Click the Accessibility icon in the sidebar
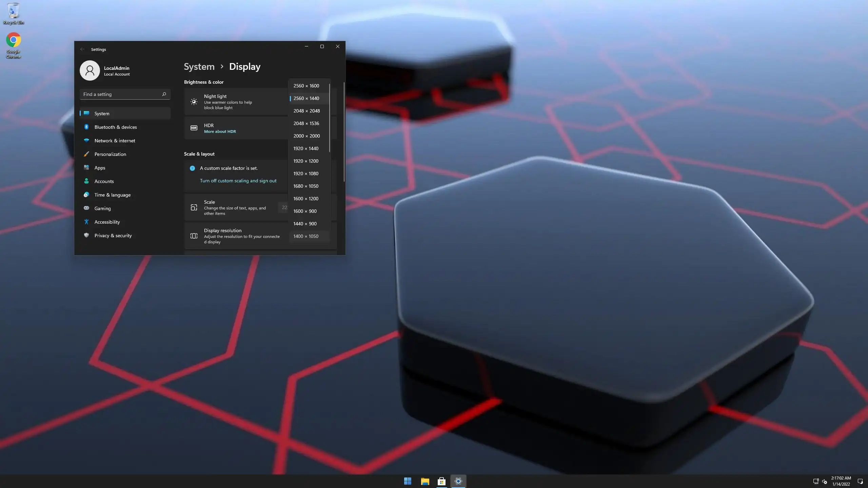The image size is (868, 488). tap(86, 222)
